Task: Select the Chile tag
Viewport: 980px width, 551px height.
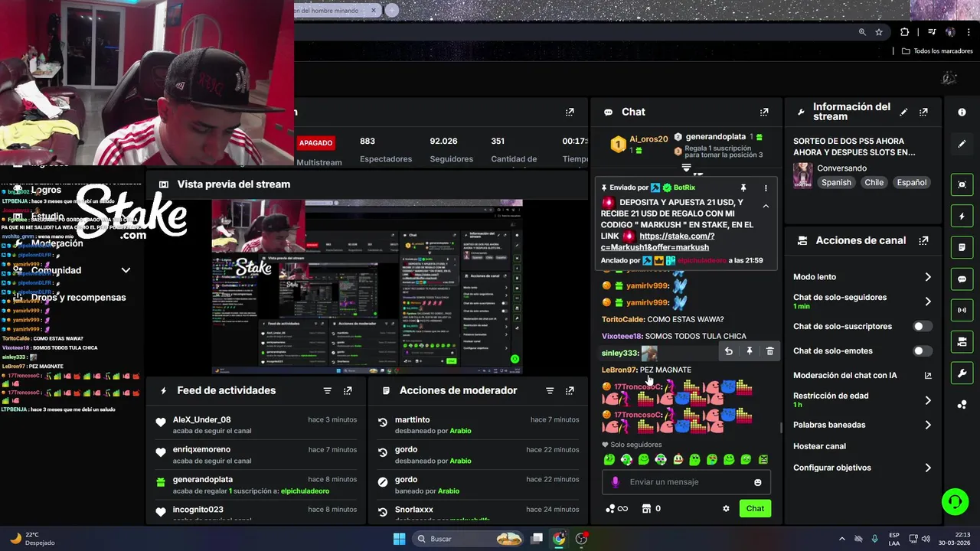Action: (874, 182)
